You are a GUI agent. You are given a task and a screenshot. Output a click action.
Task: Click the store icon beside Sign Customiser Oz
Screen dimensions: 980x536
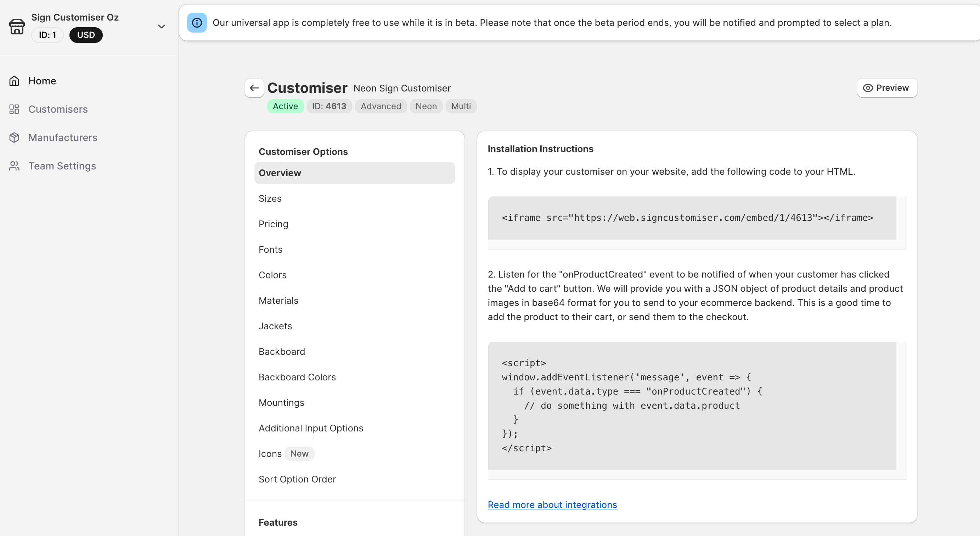point(17,26)
